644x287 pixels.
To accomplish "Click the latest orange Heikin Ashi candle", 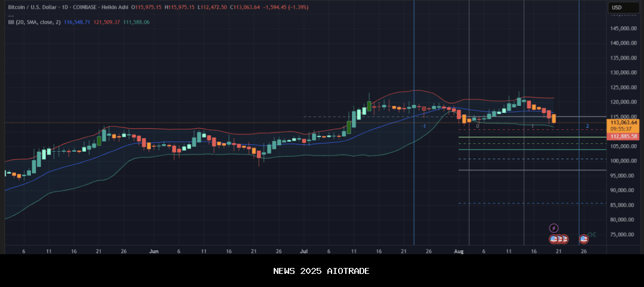I will 554,118.
